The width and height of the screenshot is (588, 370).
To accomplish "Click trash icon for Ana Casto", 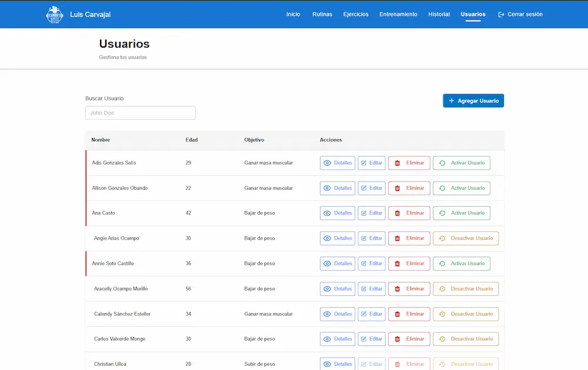I will click(x=397, y=213).
